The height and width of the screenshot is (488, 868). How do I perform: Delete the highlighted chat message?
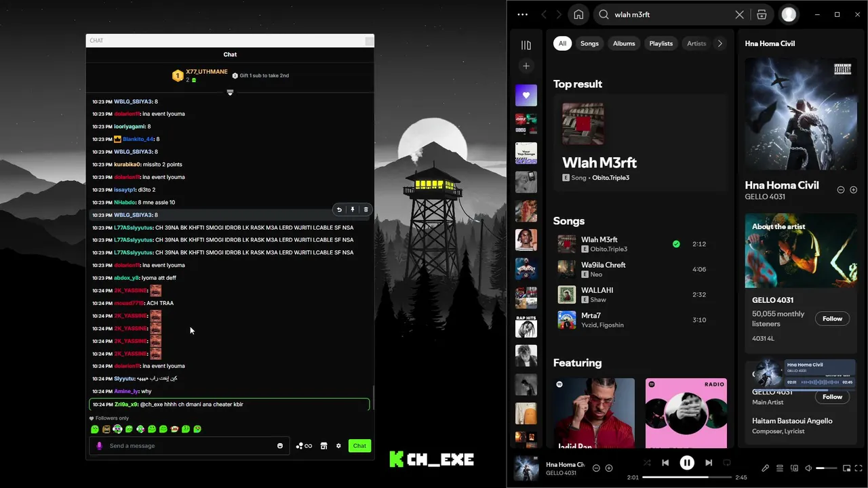coord(366,209)
